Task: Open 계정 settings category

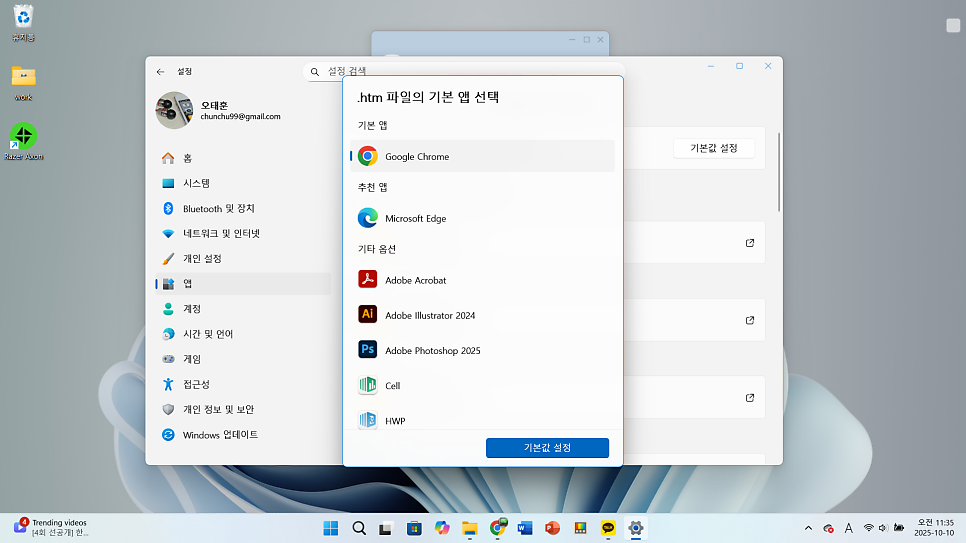Action: 243,309
